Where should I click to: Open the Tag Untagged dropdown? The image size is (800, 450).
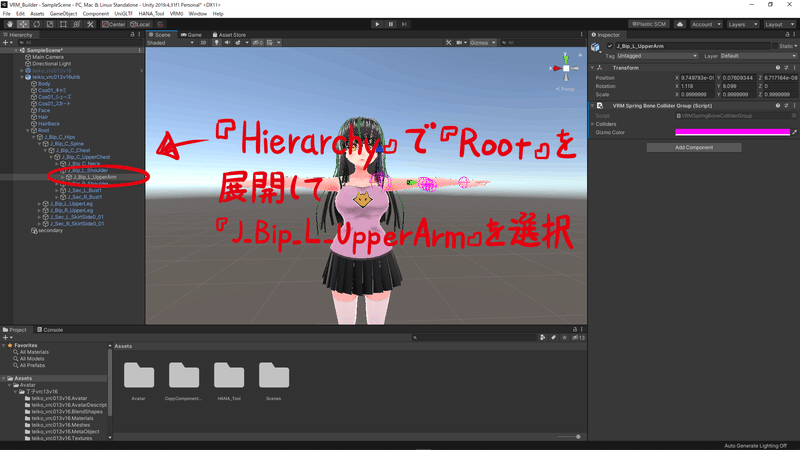tap(657, 56)
